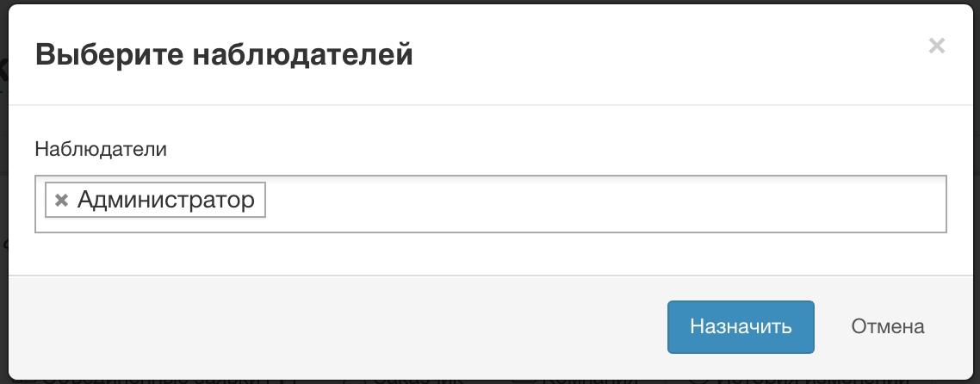Remove the Администратор tag with its x icon
This screenshot has width=980, height=384.
(x=61, y=201)
